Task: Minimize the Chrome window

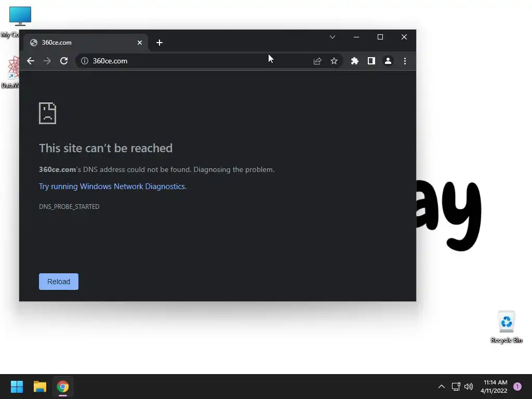Action: (356, 37)
